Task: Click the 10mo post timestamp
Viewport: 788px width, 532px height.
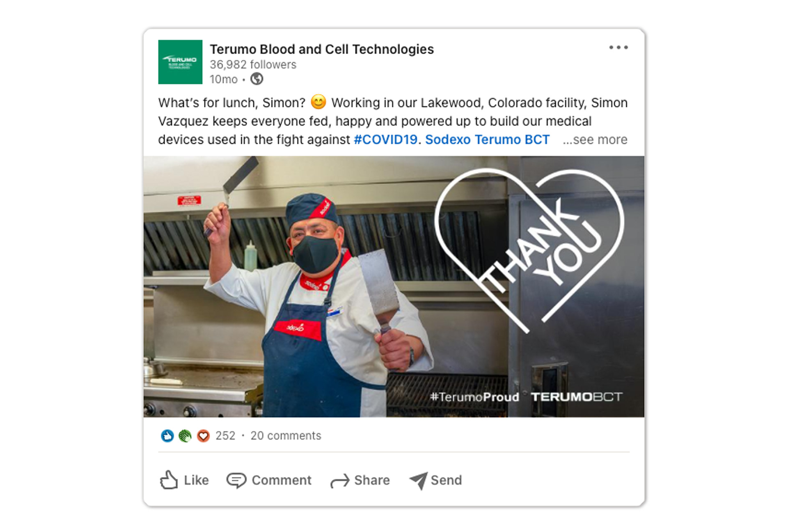Action: [x=224, y=79]
